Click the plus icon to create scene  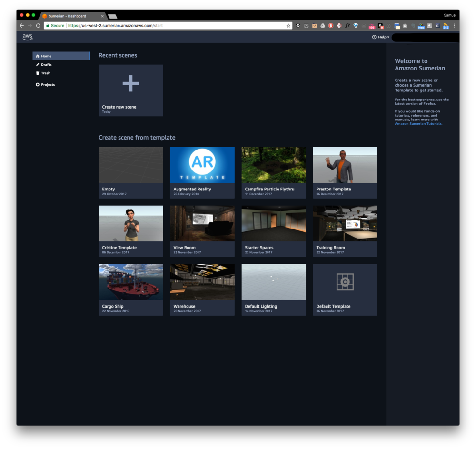[x=130, y=83]
